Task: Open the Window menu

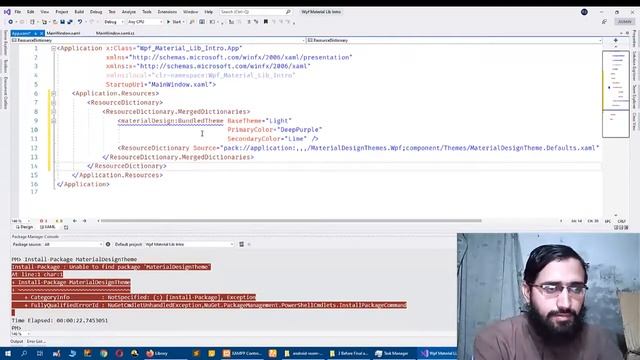Action: coord(190,12)
